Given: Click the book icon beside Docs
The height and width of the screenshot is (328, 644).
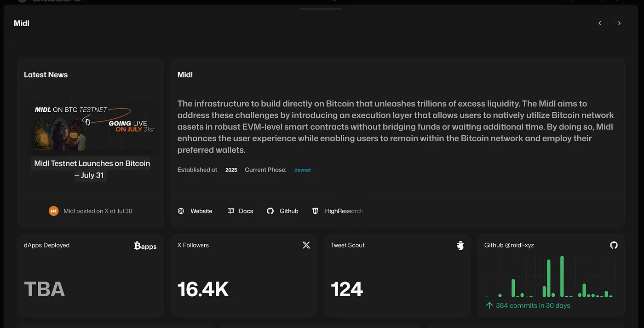Looking at the screenshot, I should coord(231,211).
